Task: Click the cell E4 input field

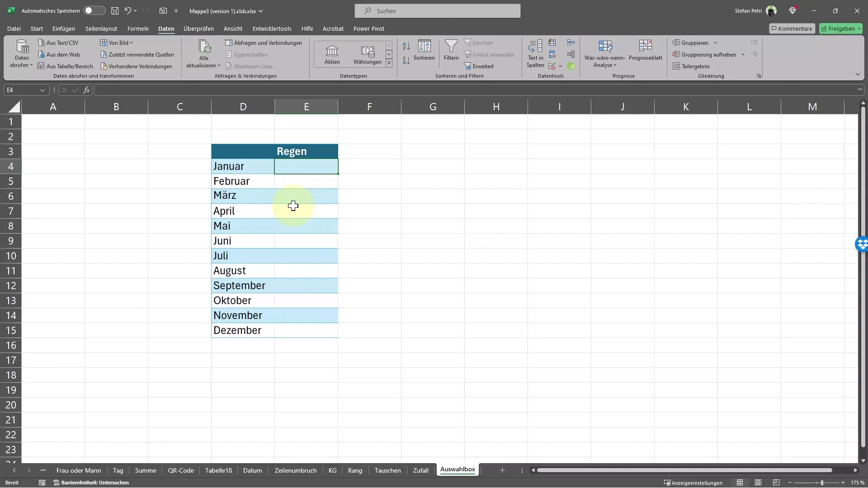Action: [307, 166]
